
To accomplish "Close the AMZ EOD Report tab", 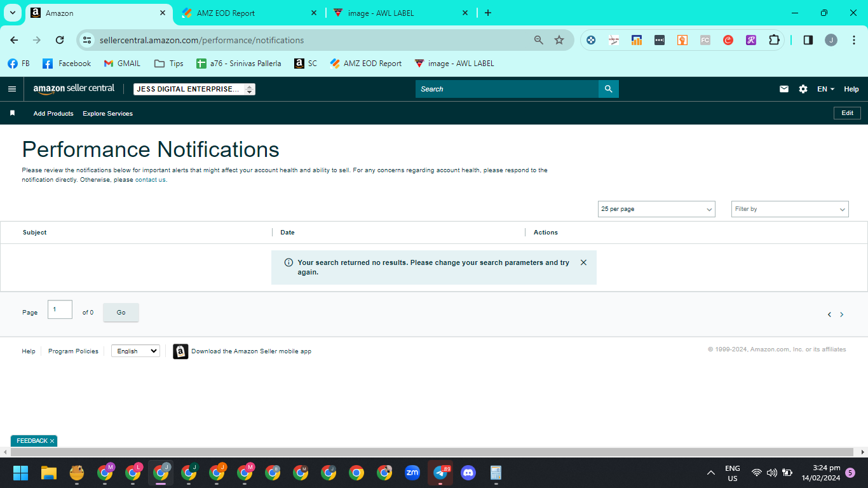I will tap(314, 13).
